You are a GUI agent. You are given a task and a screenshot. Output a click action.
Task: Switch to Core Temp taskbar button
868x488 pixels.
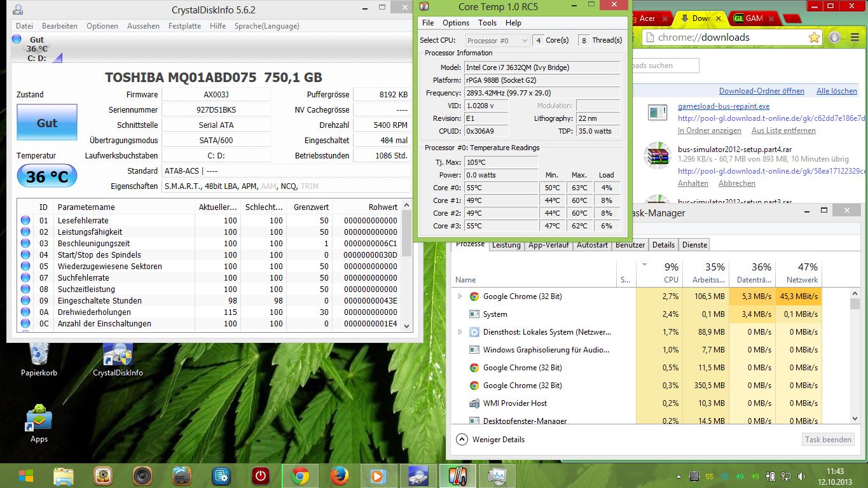point(457,476)
